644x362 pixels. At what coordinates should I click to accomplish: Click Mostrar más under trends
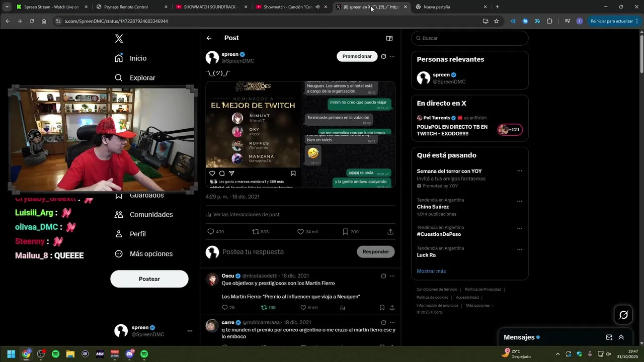click(431, 271)
